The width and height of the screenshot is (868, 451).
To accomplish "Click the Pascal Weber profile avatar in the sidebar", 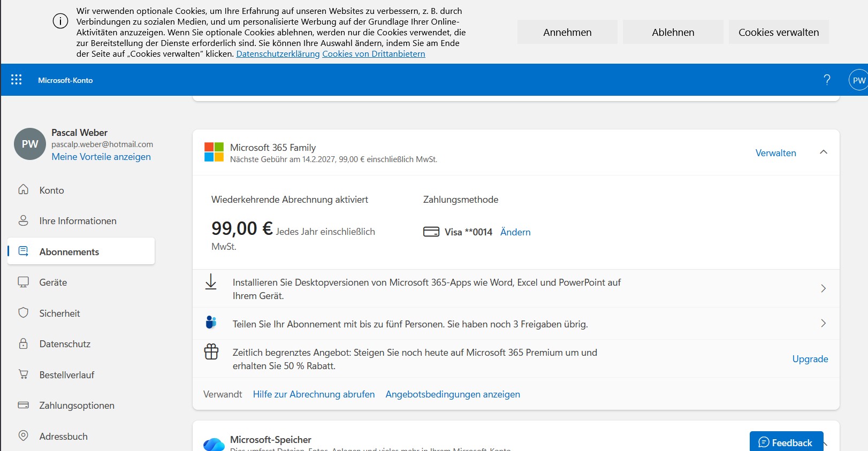I will 30,144.
